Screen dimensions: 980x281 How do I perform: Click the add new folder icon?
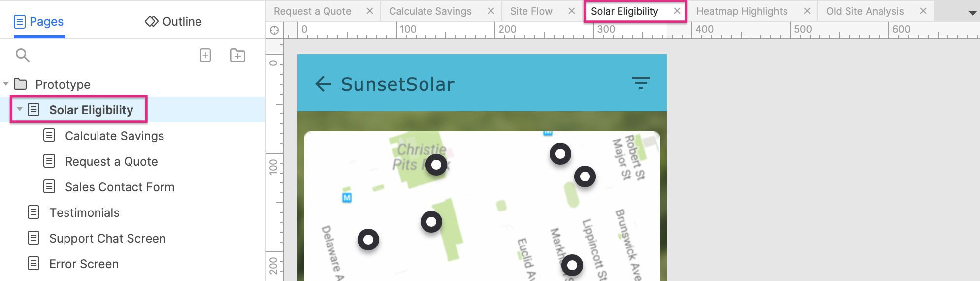[x=238, y=55]
